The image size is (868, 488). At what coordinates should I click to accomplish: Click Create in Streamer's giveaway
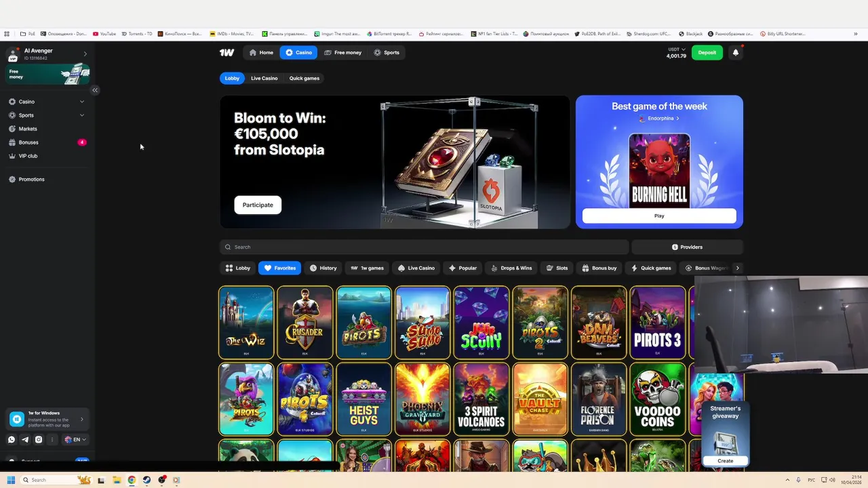(x=726, y=461)
